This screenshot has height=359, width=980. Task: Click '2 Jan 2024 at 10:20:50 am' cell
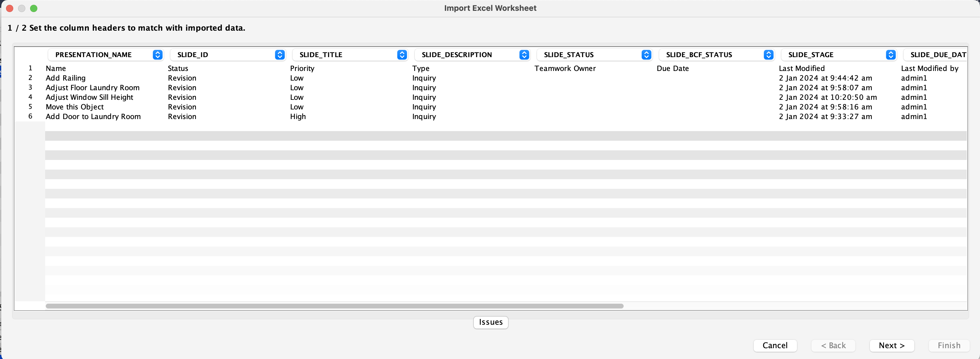827,97
